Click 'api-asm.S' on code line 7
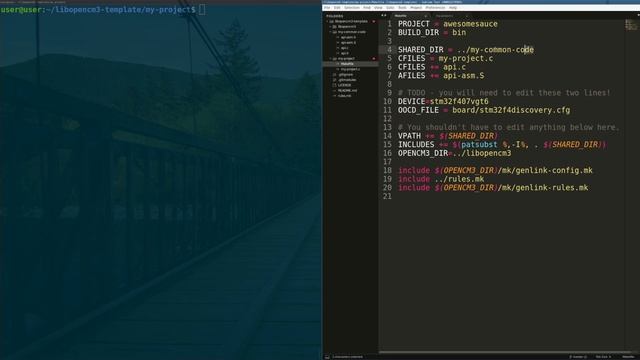Viewport: 640px width, 360px height. 464,76
